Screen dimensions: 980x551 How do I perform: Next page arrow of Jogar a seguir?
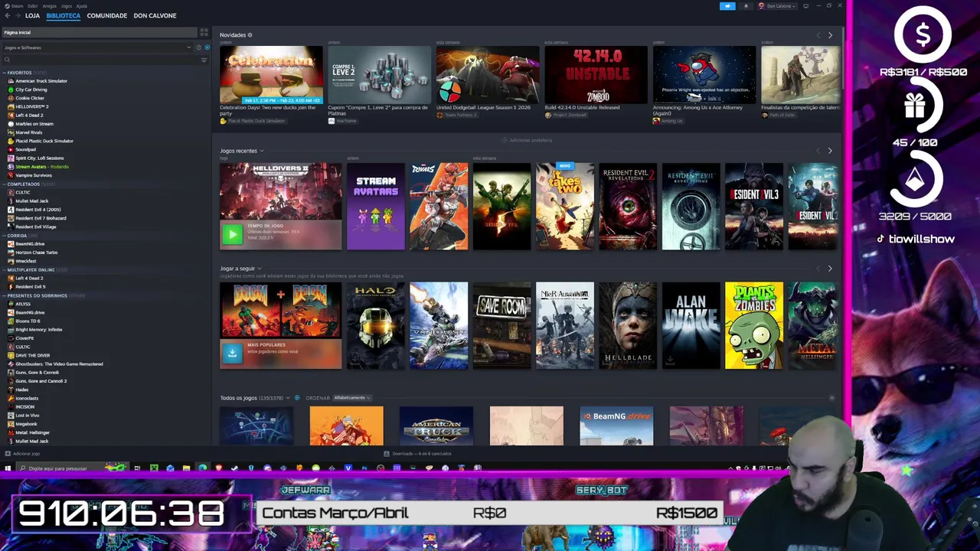[x=830, y=269]
